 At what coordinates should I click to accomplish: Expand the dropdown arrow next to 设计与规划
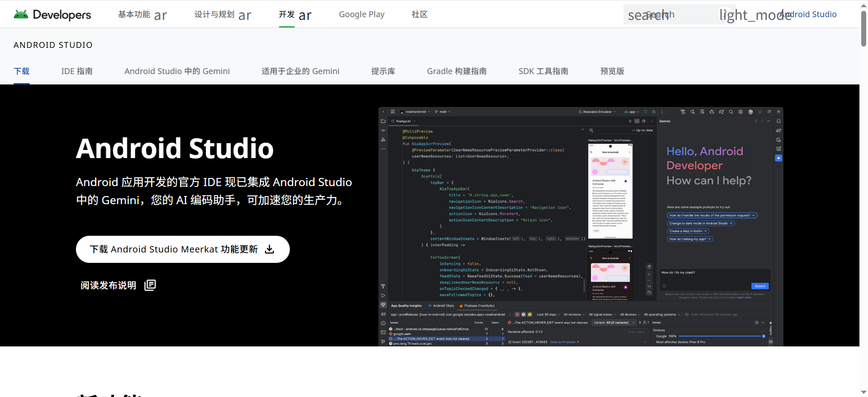(x=245, y=16)
